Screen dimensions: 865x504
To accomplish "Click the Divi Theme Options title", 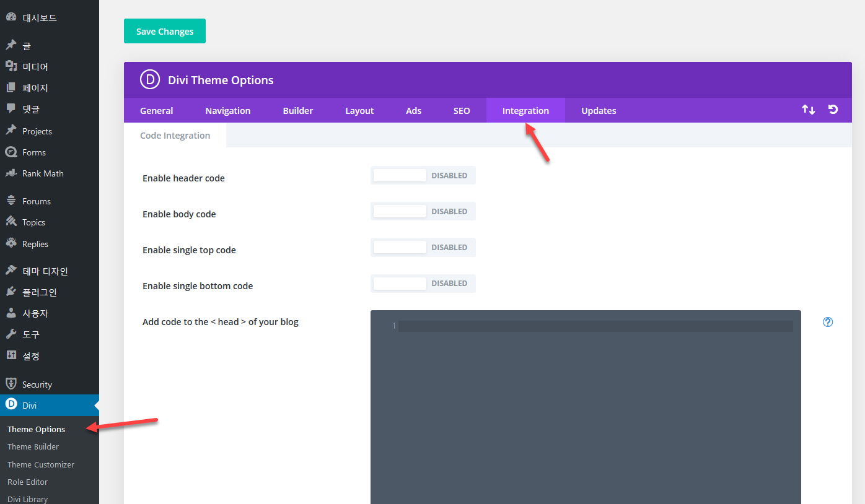I will click(221, 80).
